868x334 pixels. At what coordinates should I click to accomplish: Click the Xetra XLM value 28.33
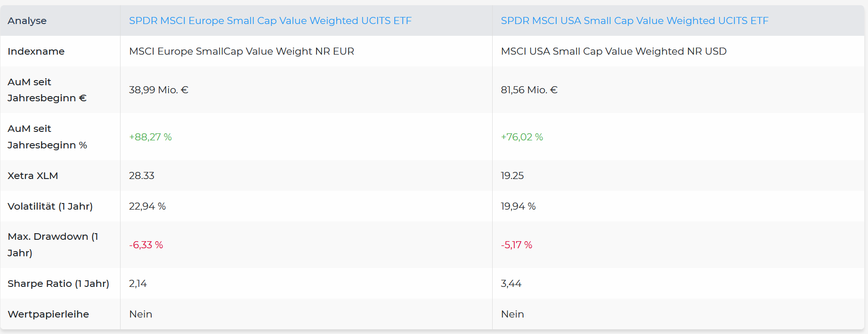click(x=141, y=176)
